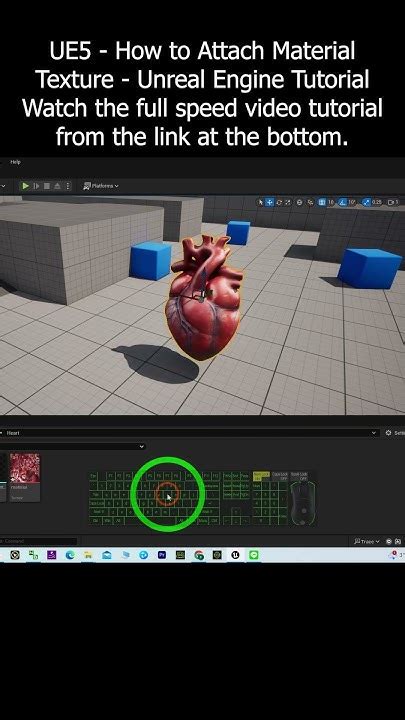This screenshot has width=405, height=720.
Task: Choose the Select mode arrow in viewport
Action: [261, 202]
